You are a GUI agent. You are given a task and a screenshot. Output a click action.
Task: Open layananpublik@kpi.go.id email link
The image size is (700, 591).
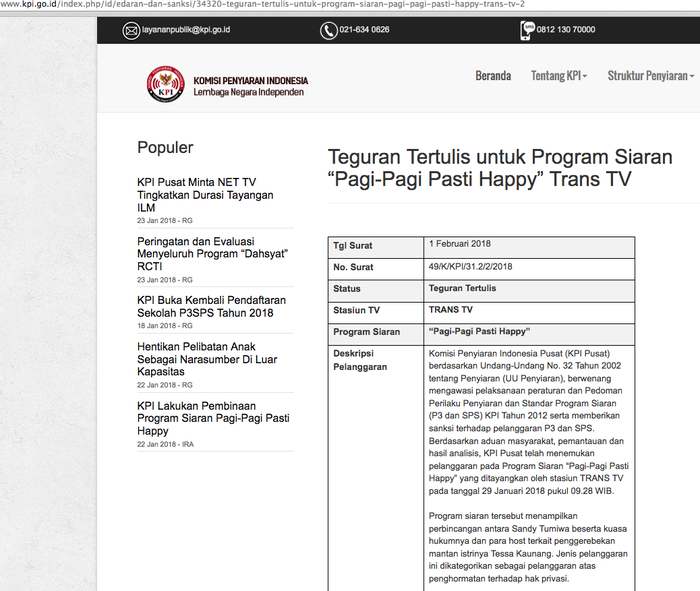(x=186, y=30)
